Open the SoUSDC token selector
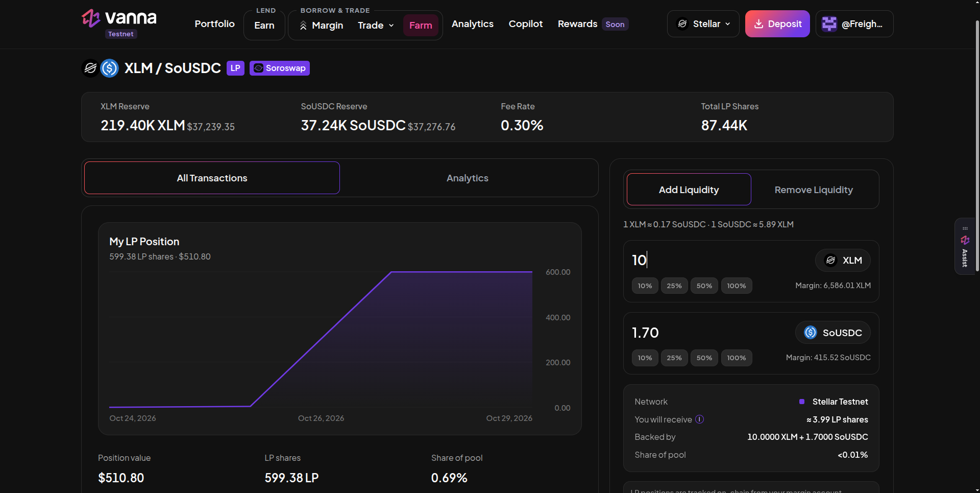 pyautogui.click(x=833, y=333)
